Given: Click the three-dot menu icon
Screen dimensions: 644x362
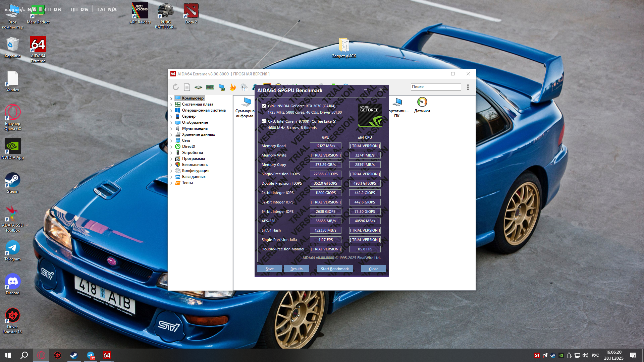Looking at the screenshot, I should (x=468, y=87).
